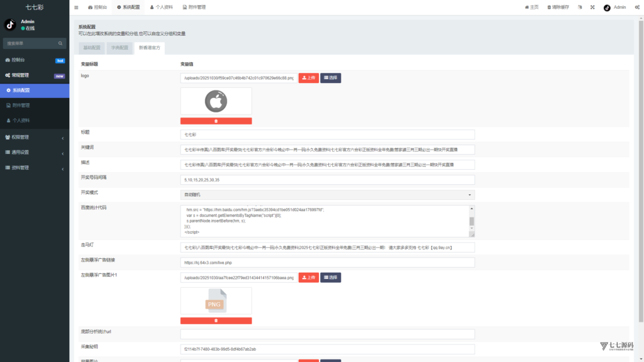The width and height of the screenshot is (644, 362).
Task: Select 系统配置 in the sidebar
Action: (35, 90)
